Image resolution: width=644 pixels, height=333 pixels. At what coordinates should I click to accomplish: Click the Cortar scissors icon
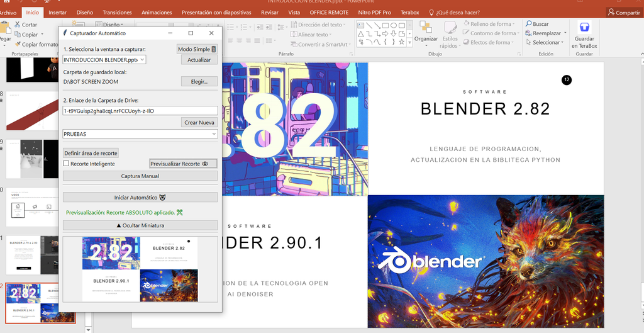(18, 25)
